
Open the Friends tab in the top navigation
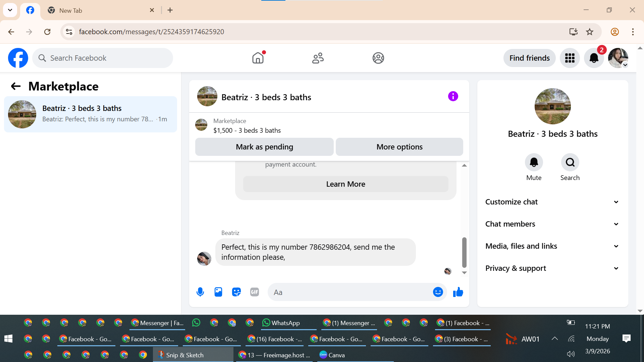(x=318, y=58)
